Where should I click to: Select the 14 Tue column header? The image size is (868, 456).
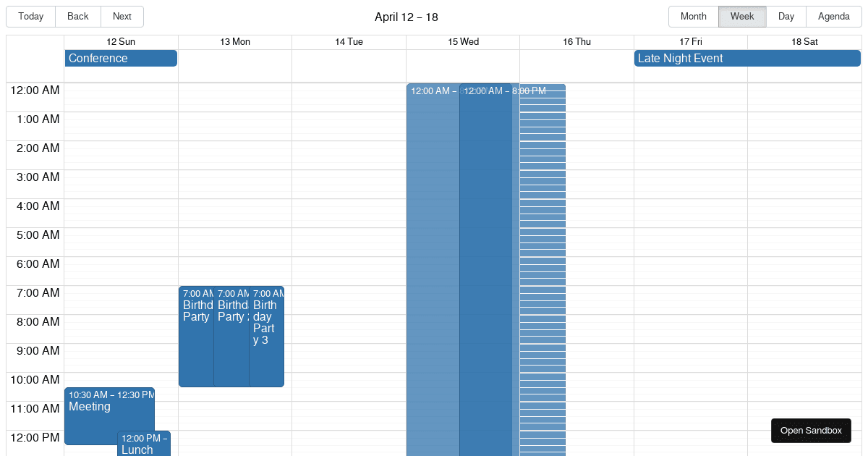pos(349,41)
